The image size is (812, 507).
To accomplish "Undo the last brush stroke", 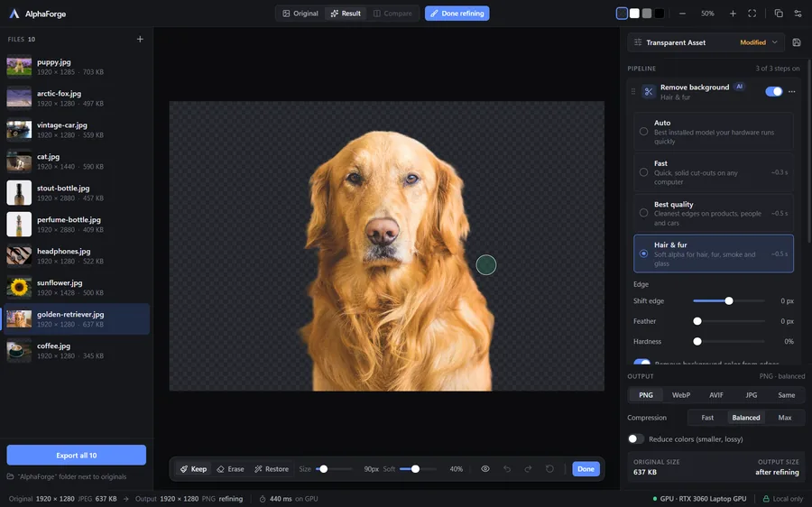I will tap(507, 469).
